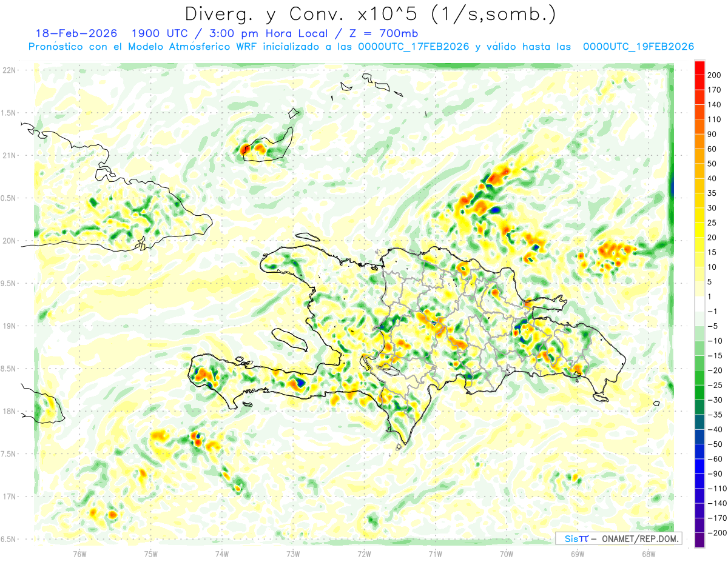Click the '1.5N' latitude label
Screen dimensions: 728x562
[8, 113]
